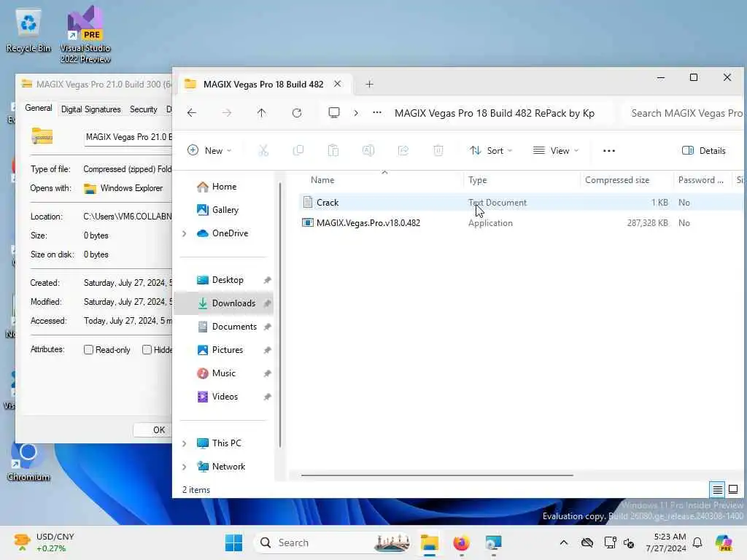Open the USD/CNY widget in taskbar
The image size is (747, 560).
[x=44, y=542]
